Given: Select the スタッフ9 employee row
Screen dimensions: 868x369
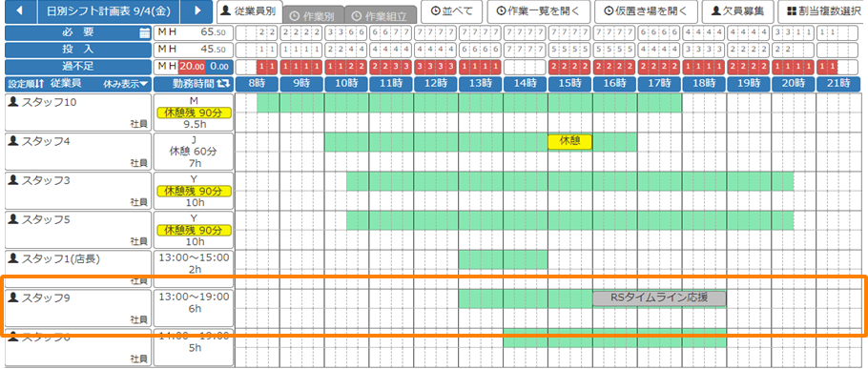Looking at the screenshot, I should (78, 308).
